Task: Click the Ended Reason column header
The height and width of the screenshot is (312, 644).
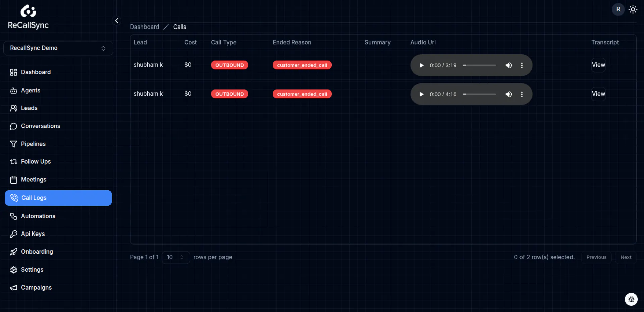Action: [x=292, y=42]
